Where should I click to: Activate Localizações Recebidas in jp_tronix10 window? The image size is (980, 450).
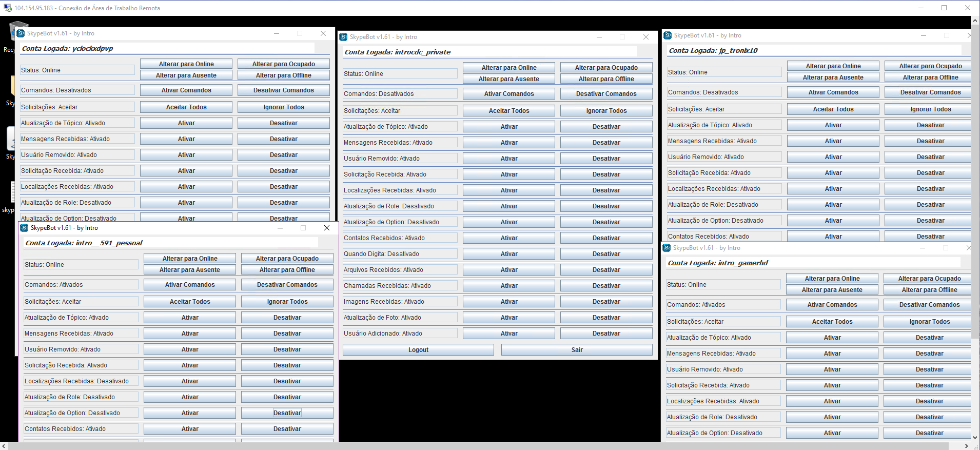pyautogui.click(x=833, y=189)
